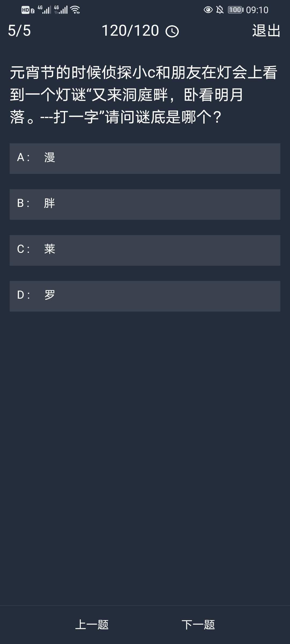Select answer option A 漫
This screenshot has height=644, width=290.
(145, 158)
